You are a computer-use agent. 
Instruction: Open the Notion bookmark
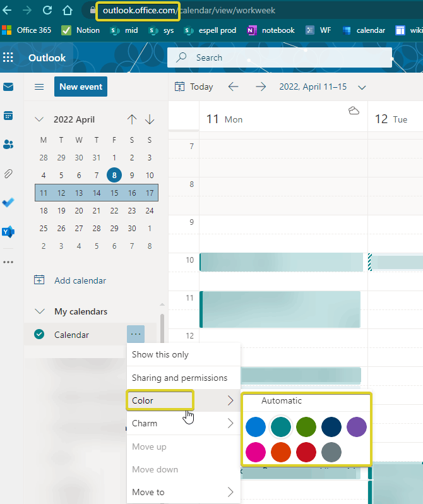(x=81, y=30)
